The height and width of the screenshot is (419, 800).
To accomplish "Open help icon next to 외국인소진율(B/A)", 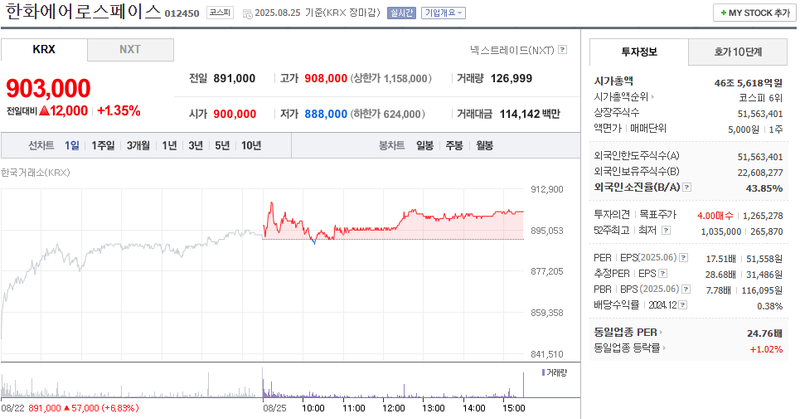I will (687, 187).
